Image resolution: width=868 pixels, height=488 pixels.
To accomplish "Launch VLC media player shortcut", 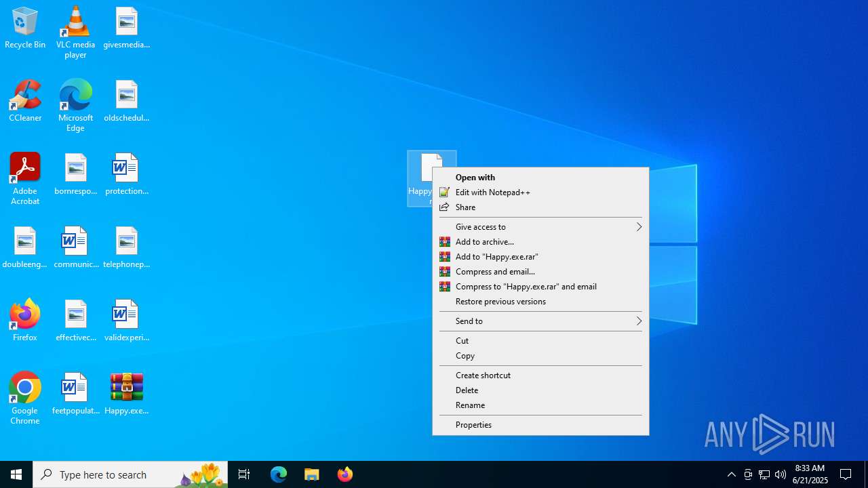I will click(75, 33).
